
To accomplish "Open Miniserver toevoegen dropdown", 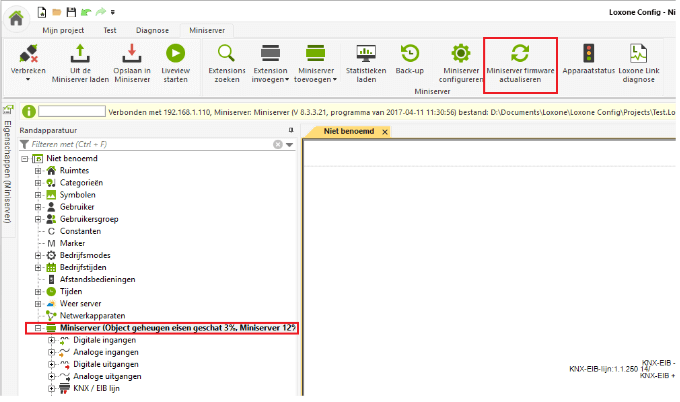I will point(317,77).
